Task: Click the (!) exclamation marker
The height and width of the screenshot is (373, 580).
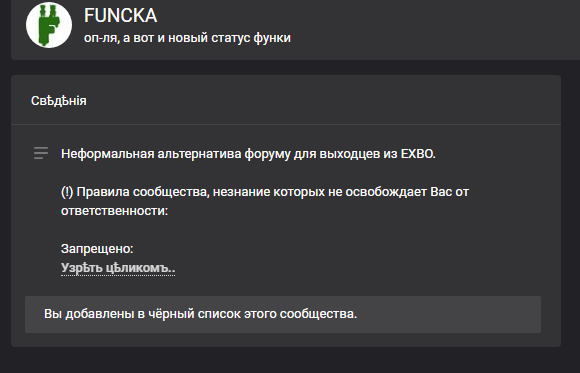Action: click(67, 192)
